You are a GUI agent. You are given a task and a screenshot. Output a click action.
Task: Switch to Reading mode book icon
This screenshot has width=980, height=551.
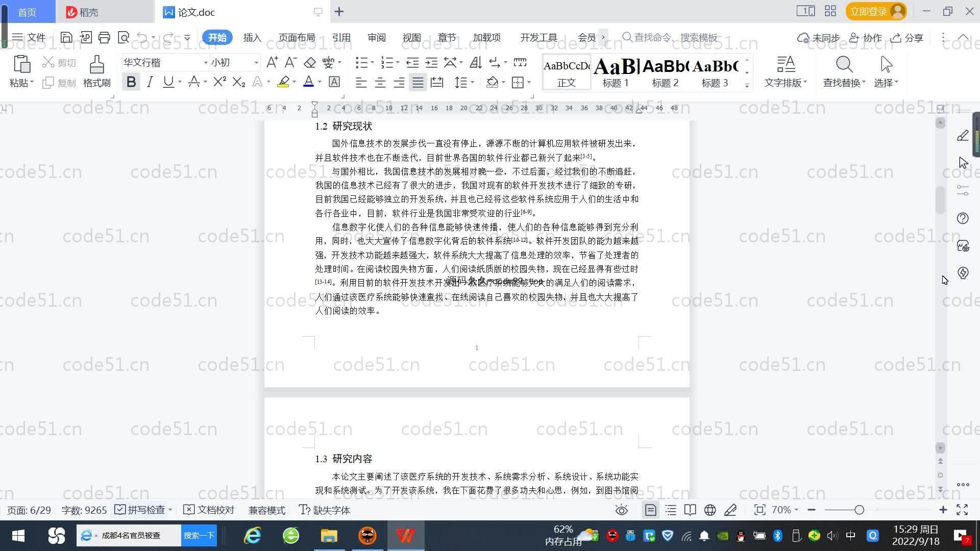[x=690, y=510]
